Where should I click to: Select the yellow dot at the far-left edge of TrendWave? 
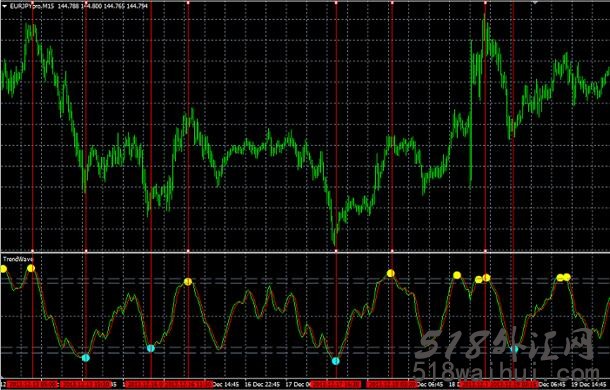pyautogui.click(x=3, y=269)
